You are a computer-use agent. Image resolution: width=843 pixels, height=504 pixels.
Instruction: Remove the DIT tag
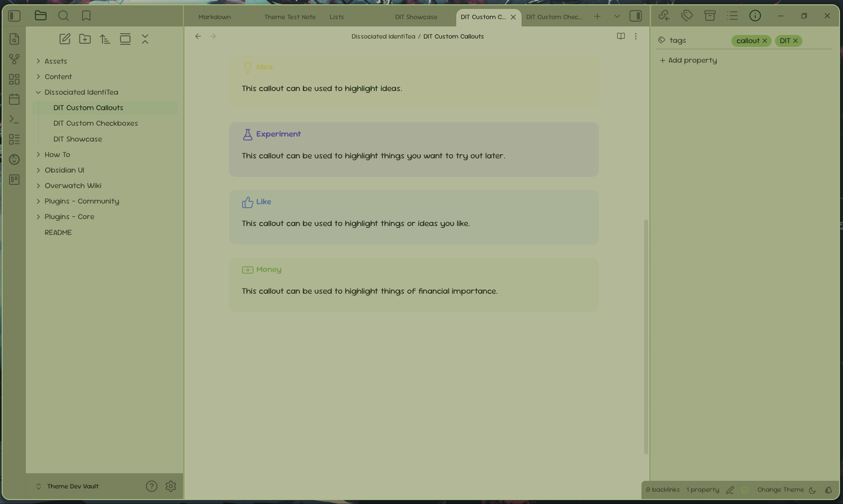point(795,41)
